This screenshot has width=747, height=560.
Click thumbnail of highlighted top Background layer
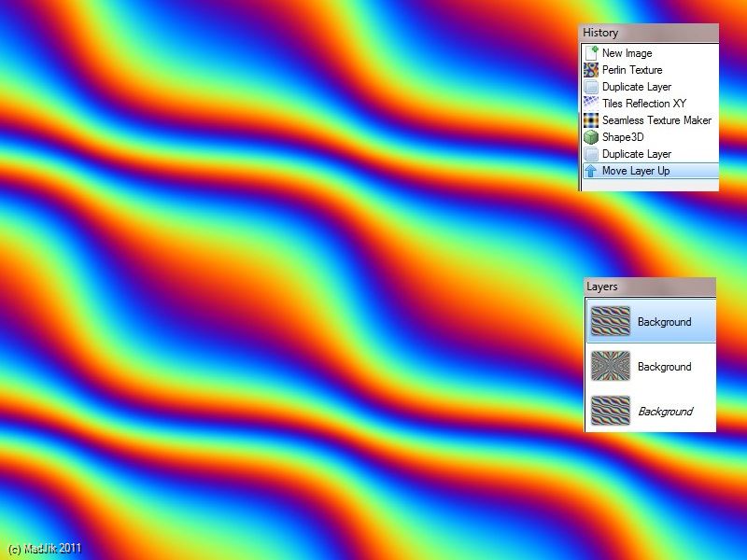(x=611, y=321)
